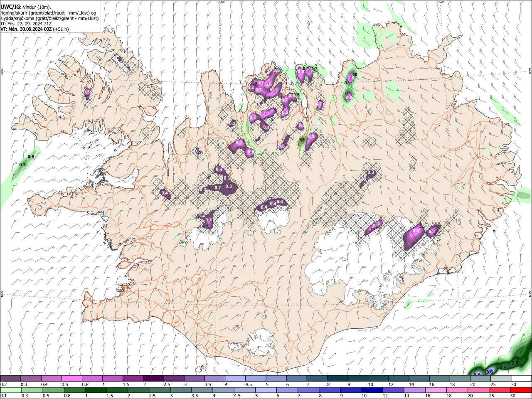Click the top-row swatch labeled 0.3
The height and width of the screenshot is (399, 532).
31,378
